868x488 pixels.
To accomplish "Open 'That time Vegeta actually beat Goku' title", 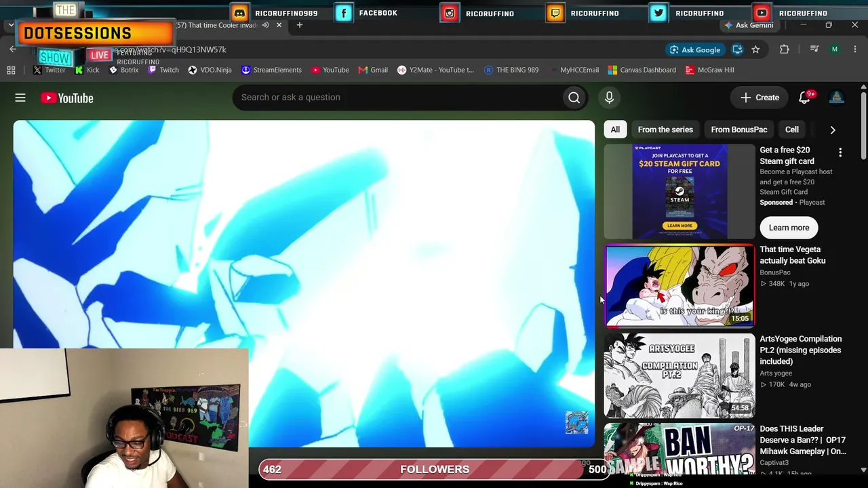I will point(793,255).
